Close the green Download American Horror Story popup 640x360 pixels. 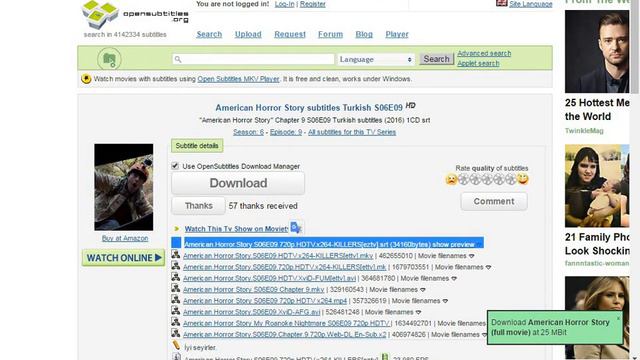[618, 318]
